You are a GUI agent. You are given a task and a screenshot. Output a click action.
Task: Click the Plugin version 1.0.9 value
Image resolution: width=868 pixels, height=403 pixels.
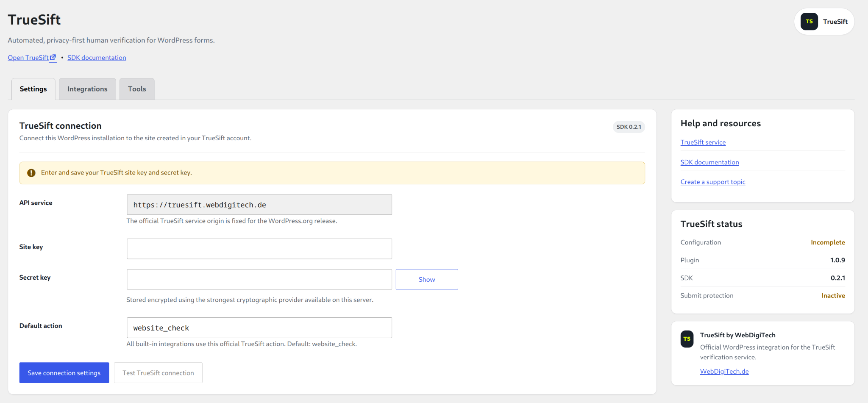pos(837,260)
